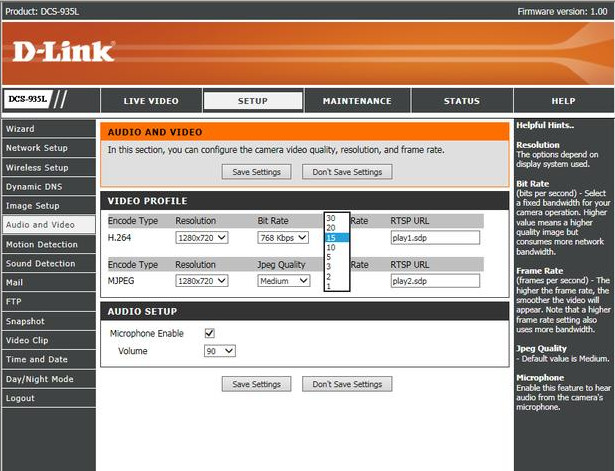Open the H.264 Resolution dropdown
615x471 pixels.
[x=202, y=238]
